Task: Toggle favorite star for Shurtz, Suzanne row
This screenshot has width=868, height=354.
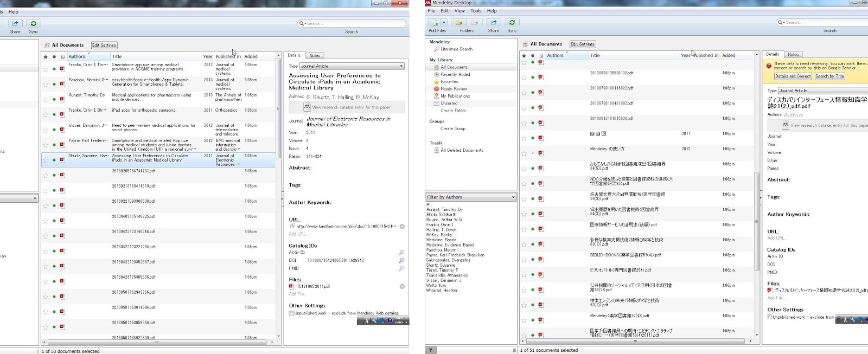Action: [x=46, y=160]
